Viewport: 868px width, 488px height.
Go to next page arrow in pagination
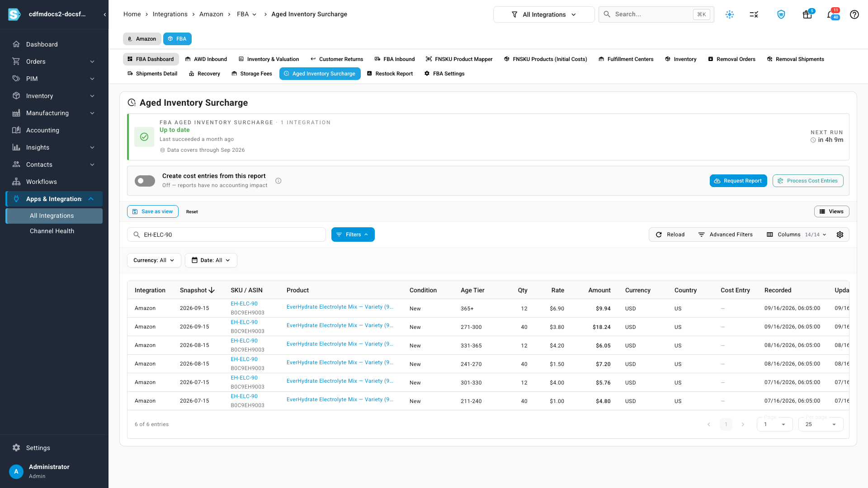pyautogui.click(x=743, y=424)
